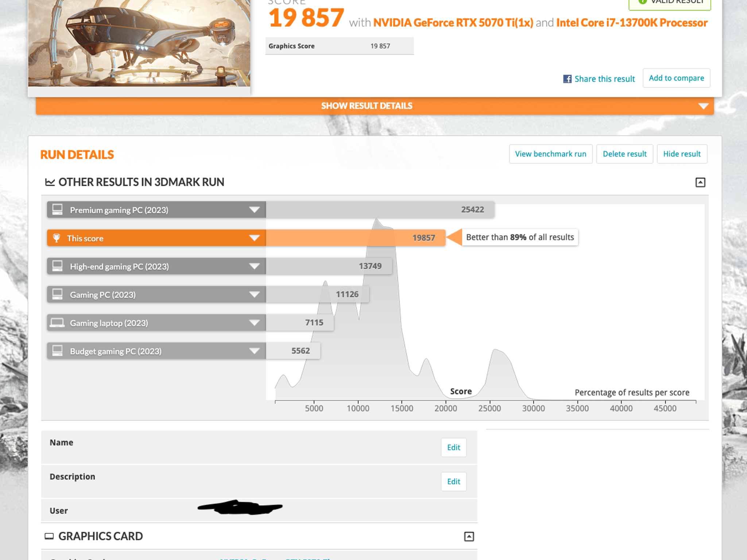Click Share this result link
The width and height of the screenshot is (747, 560).
[x=604, y=79]
